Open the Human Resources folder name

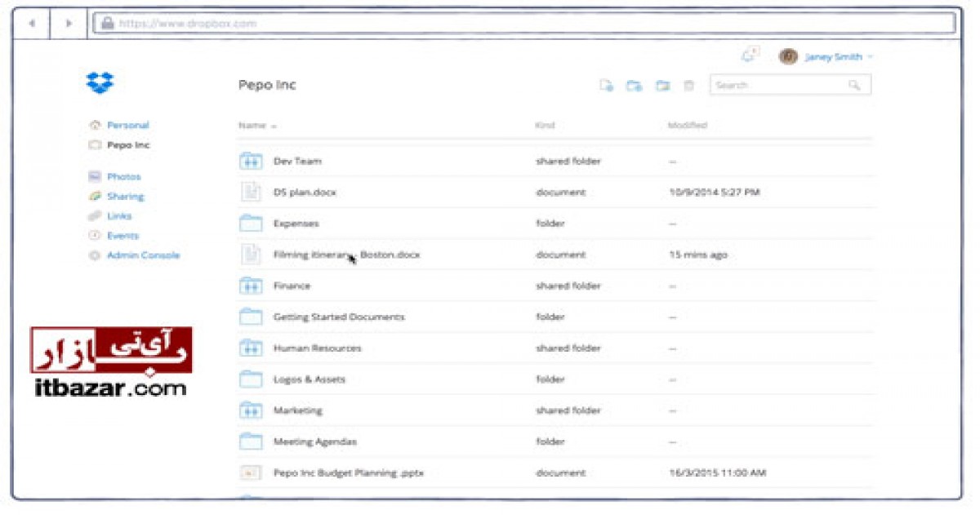[x=317, y=348]
